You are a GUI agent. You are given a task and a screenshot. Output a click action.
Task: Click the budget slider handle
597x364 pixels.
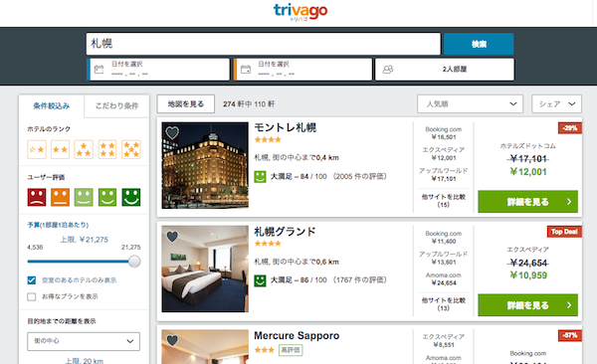(x=134, y=262)
